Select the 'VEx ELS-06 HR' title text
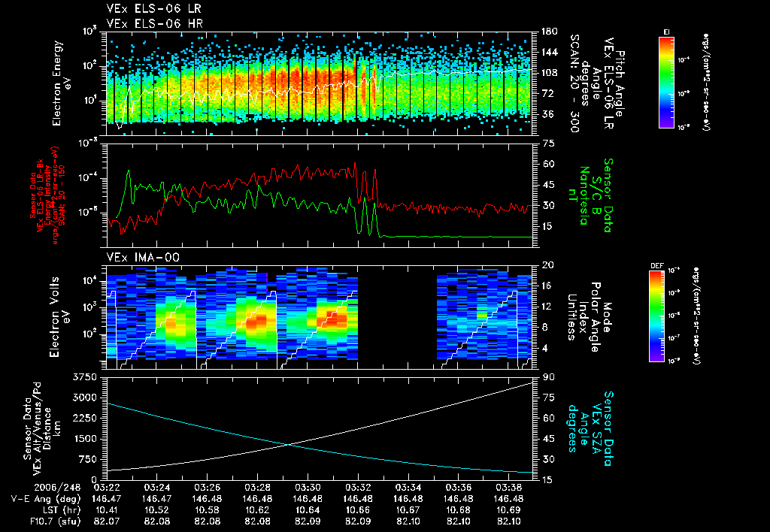Image resolution: width=770 pixels, height=532 pixels. [154, 23]
